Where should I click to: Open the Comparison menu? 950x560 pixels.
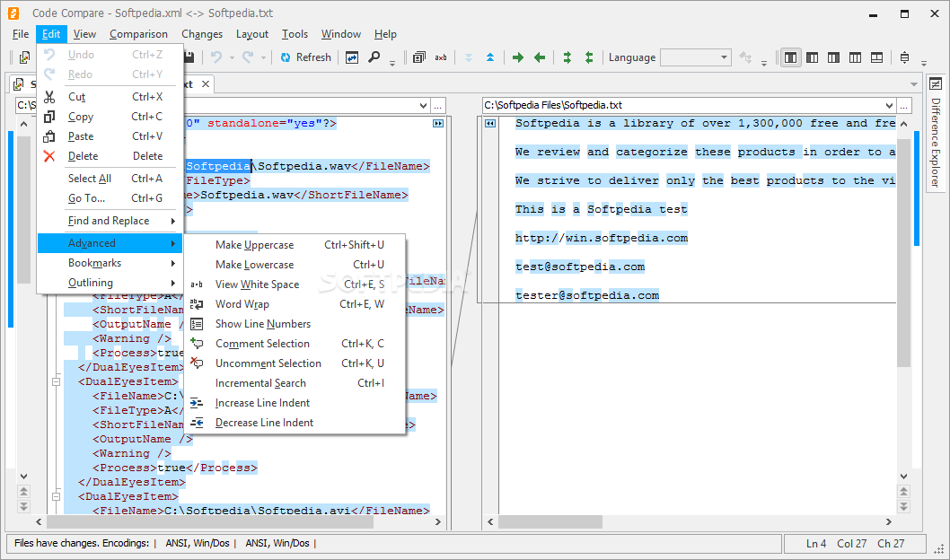[x=139, y=34]
